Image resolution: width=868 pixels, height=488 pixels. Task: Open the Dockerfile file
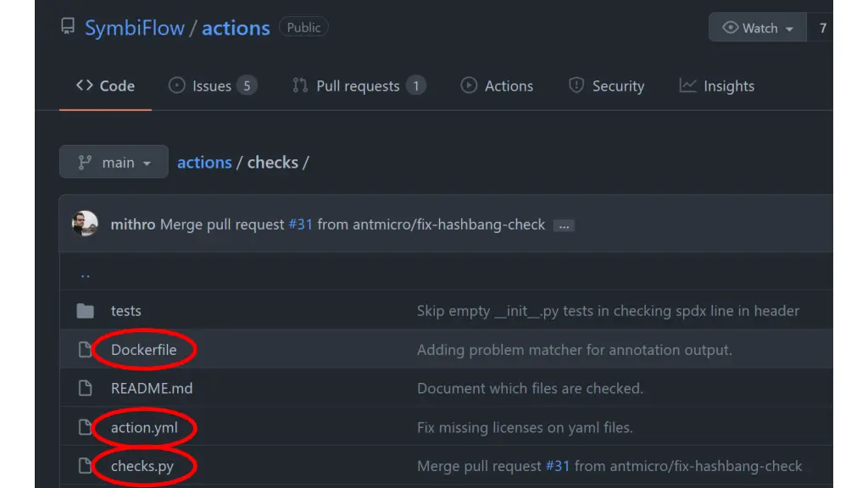tap(144, 350)
